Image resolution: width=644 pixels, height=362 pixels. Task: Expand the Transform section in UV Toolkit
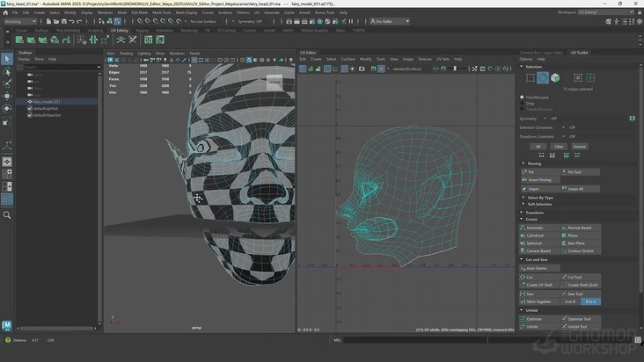[x=535, y=212]
